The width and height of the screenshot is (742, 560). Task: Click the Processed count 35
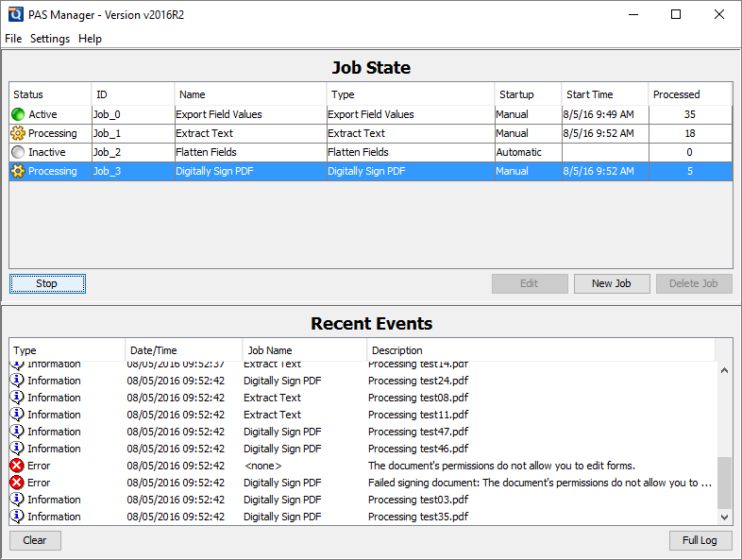pos(690,114)
